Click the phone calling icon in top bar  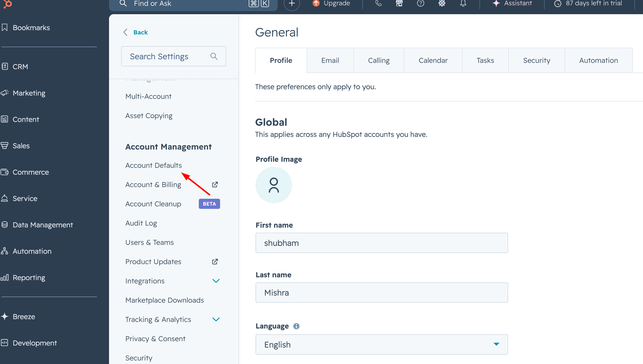coord(378,3)
